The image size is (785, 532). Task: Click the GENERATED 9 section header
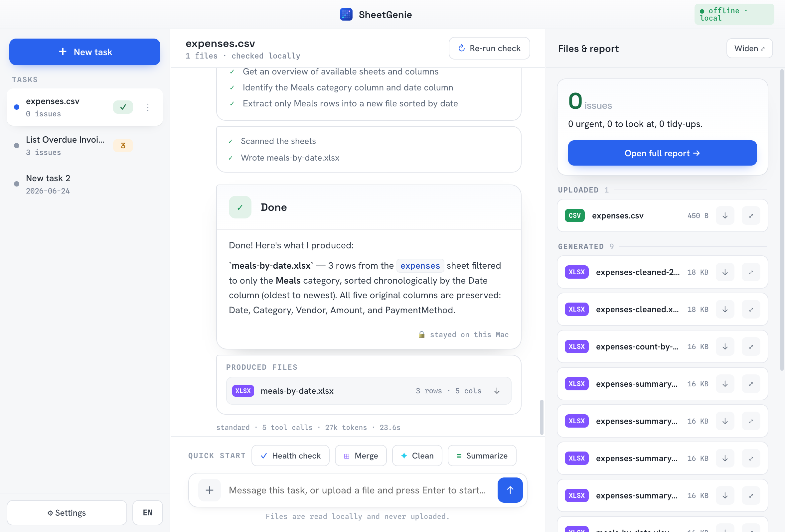(x=586, y=246)
